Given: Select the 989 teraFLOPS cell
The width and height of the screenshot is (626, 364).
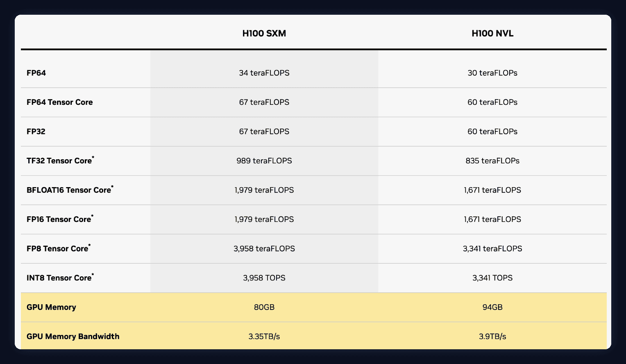Looking at the screenshot, I should pyautogui.click(x=264, y=161).
